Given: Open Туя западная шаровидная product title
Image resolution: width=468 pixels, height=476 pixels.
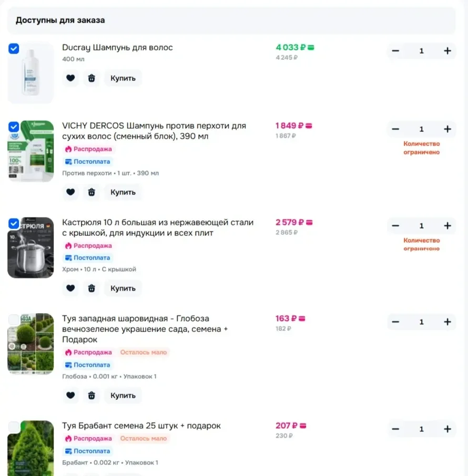Looking at the screenshot, I should pyautogui.click(x=145, y=329).
